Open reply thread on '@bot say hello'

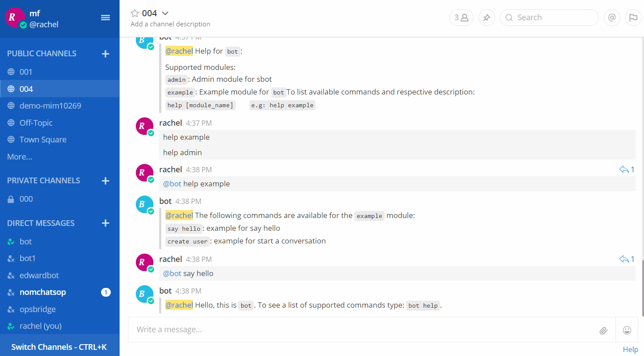[x=627, y=259]
